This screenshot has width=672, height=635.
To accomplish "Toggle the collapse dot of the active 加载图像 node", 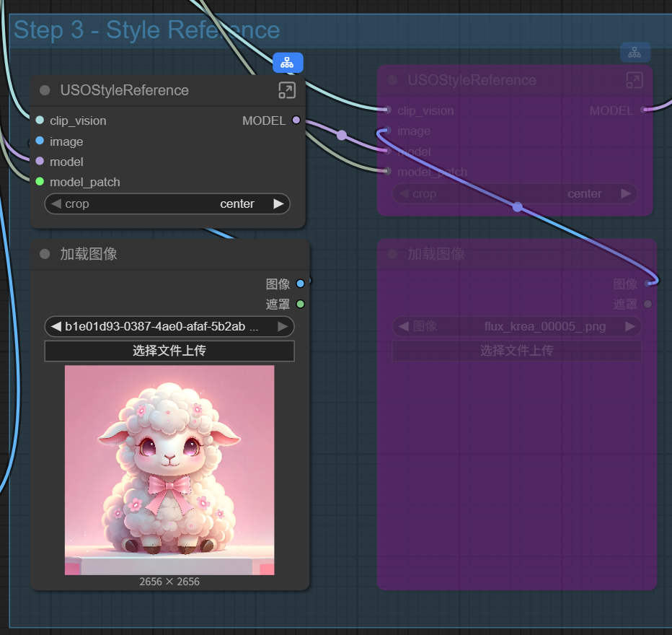I will [x=45, y=254].
